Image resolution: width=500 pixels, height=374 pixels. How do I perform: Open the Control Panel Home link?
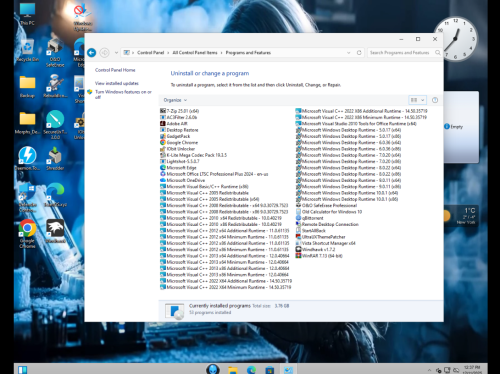point(115,70)
